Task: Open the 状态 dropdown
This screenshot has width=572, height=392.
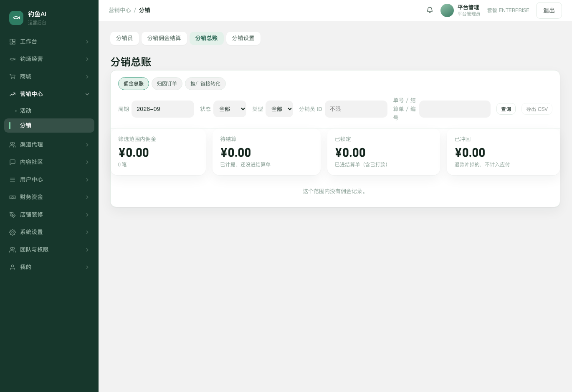Action: click(x=230, y=109)
